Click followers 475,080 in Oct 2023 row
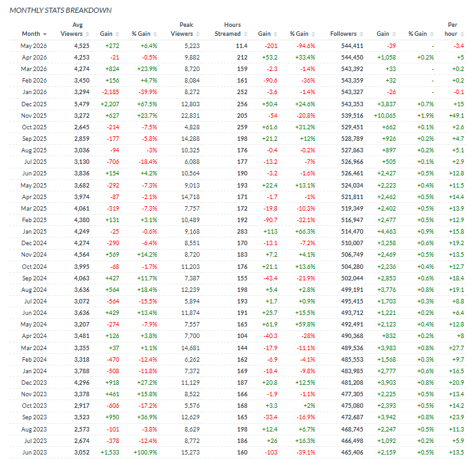 point(352,406)
